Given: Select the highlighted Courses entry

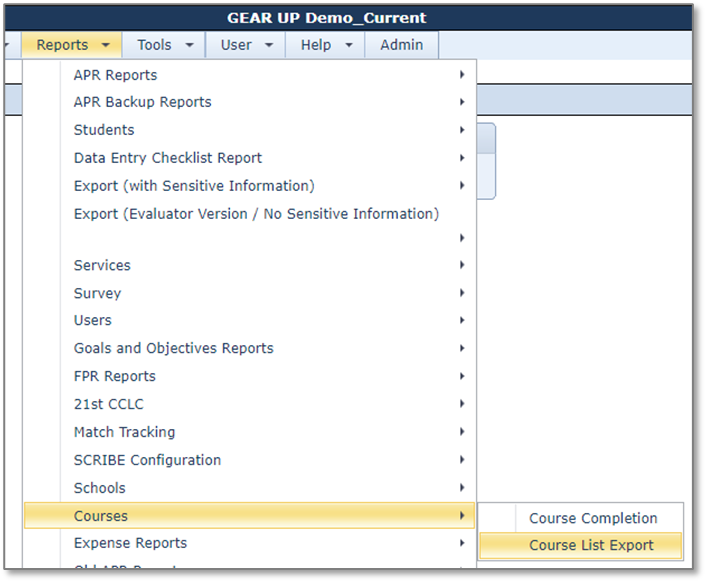Looking at the screenshot, I should point(250,516).
